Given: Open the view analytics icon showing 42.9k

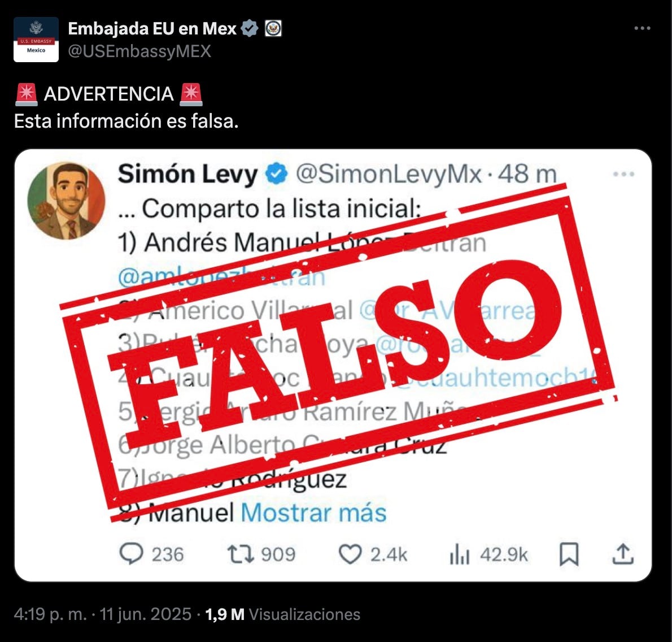Looking at the screenshot, I should pos(460,554).
